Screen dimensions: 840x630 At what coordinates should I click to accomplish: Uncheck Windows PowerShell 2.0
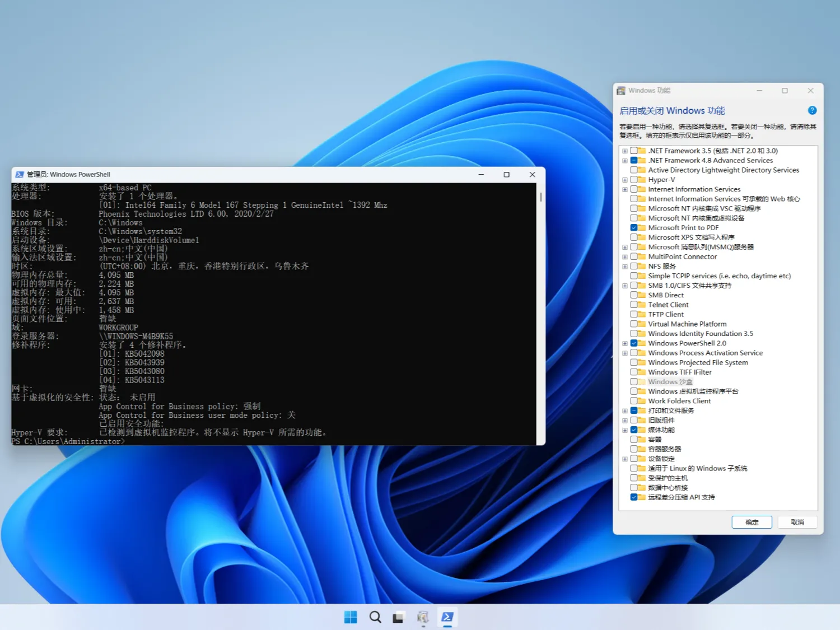pos(633,343)
